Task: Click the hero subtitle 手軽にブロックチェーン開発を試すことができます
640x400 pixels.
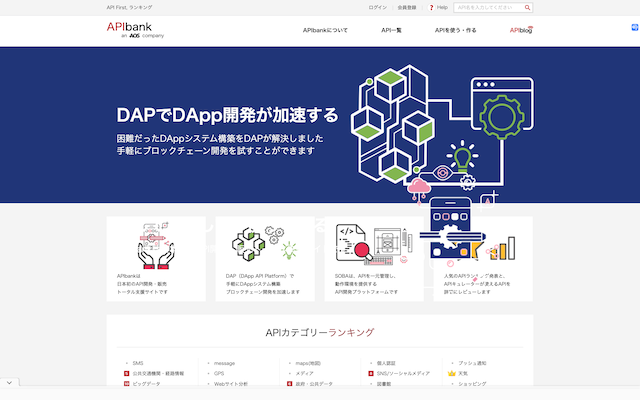Action: [x=216, y=151]
